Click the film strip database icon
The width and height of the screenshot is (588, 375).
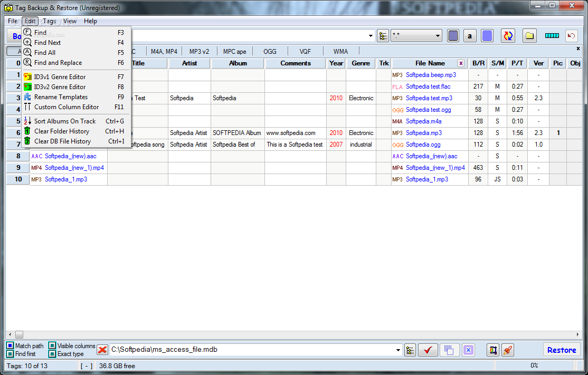point(493,350)
